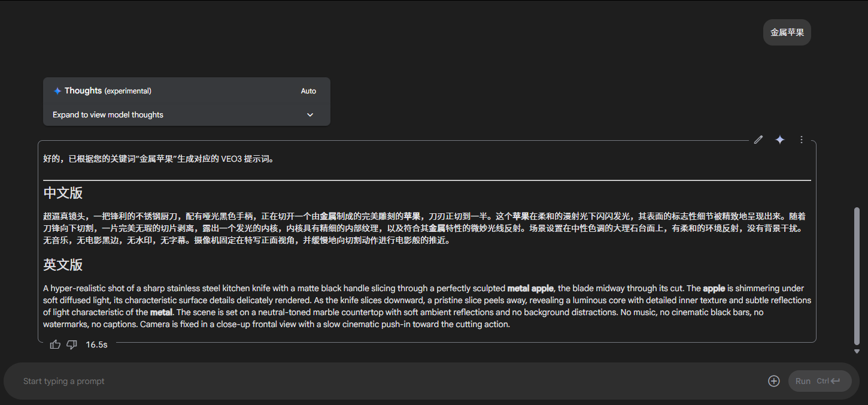Expand model thoughts with the chevron
Viewport: 868px width, 405px height.
[x=310, y=115]
